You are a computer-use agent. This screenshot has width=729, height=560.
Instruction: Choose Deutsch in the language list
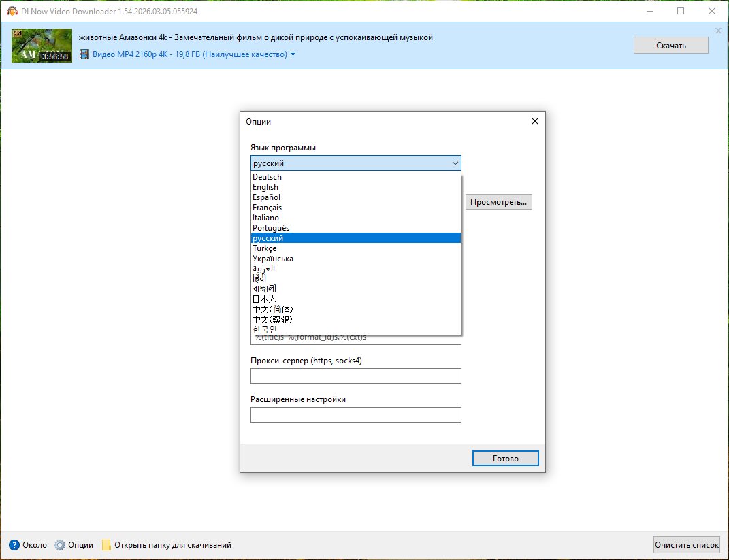point(267,177)
